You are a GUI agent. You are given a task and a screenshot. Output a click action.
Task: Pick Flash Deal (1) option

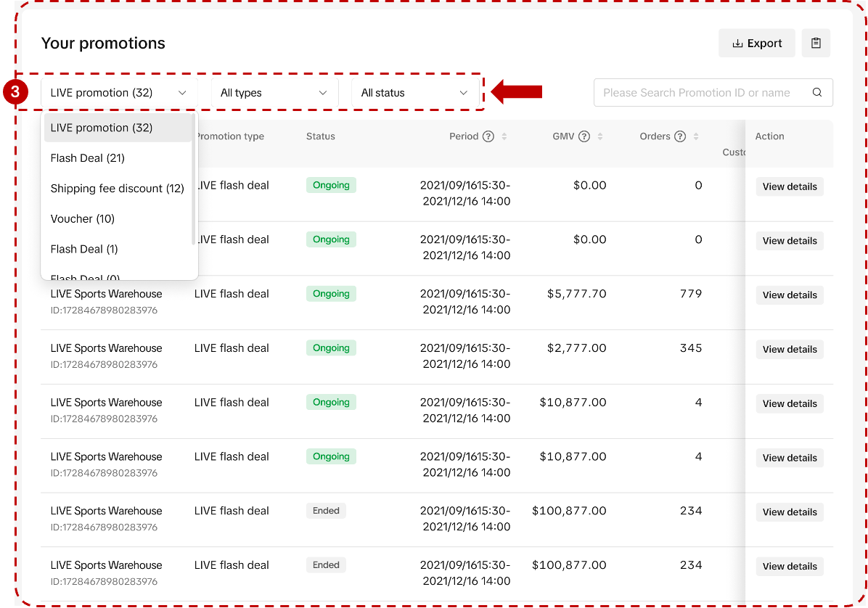coord(84,250)
